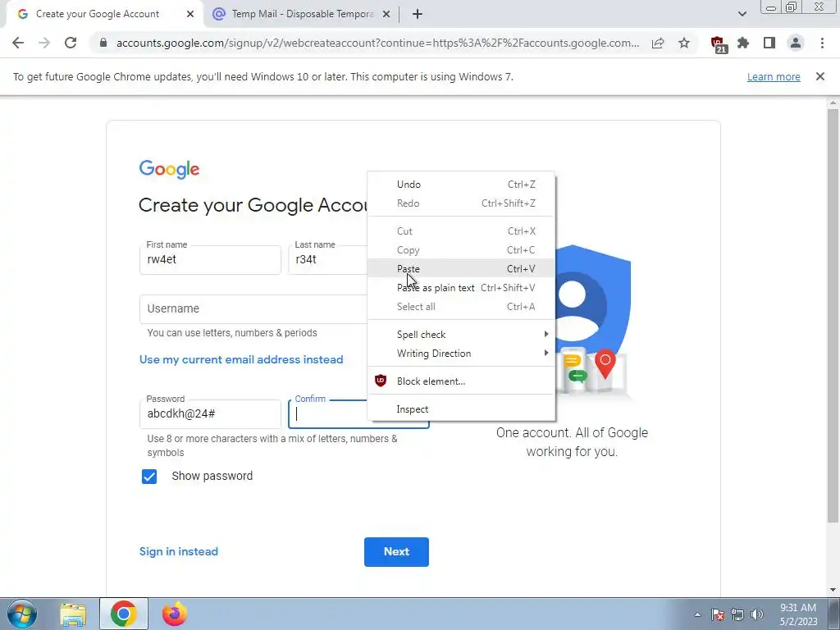Screen dimensions: 840x630
Task: Open a new tab with the plus icon
Action: coord(418,15)
